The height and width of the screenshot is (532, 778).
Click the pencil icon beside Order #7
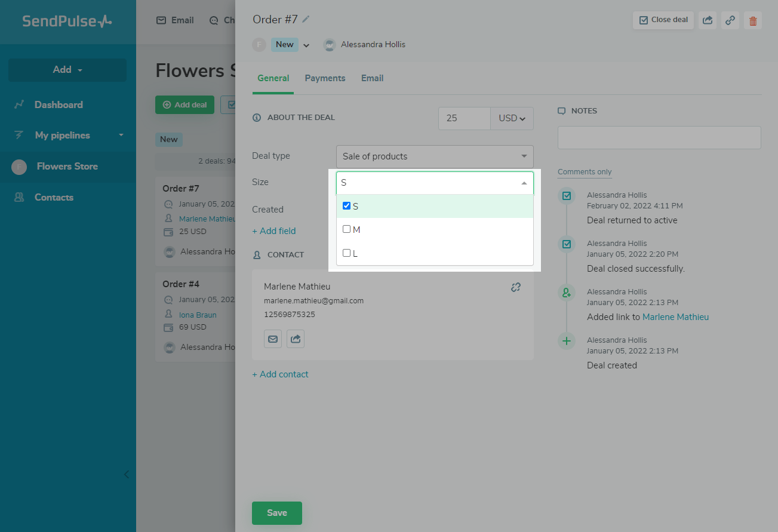(306, 19)
